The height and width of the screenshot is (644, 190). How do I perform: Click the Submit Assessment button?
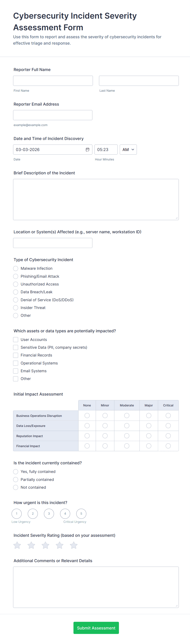pos(96,628)
